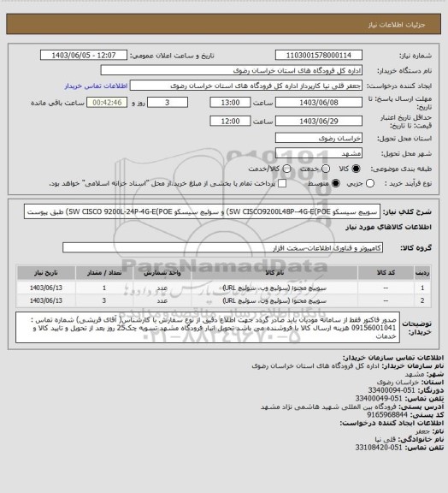Click the deadline hour field 13:00
Screen dimensions: 448x493
coord(230,103)
